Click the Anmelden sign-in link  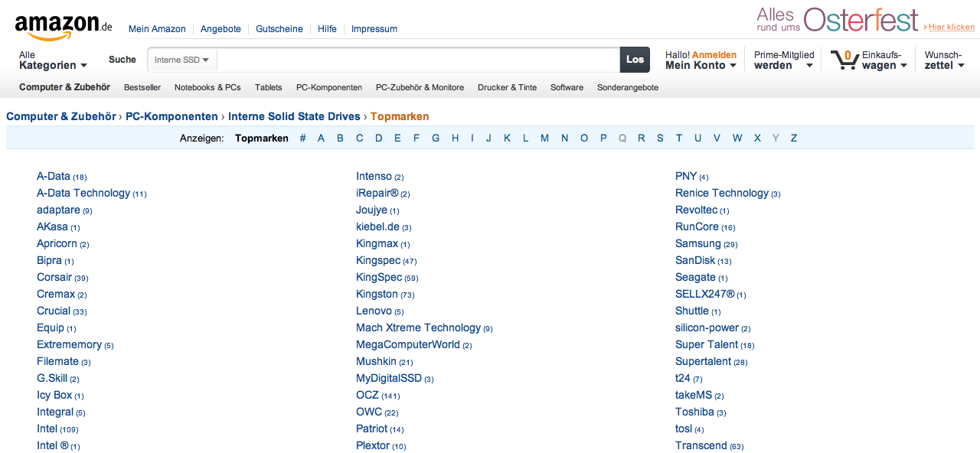[x=714, y=54]
